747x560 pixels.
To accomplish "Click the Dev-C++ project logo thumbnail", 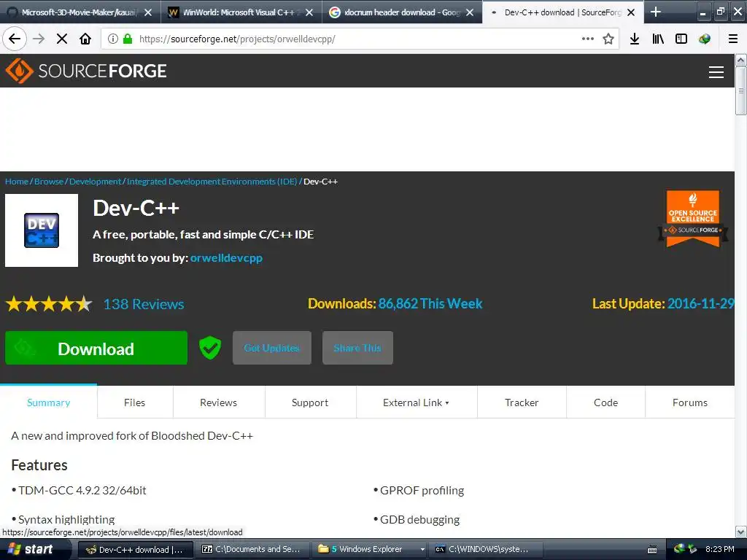I will click(x=42, y=230).
